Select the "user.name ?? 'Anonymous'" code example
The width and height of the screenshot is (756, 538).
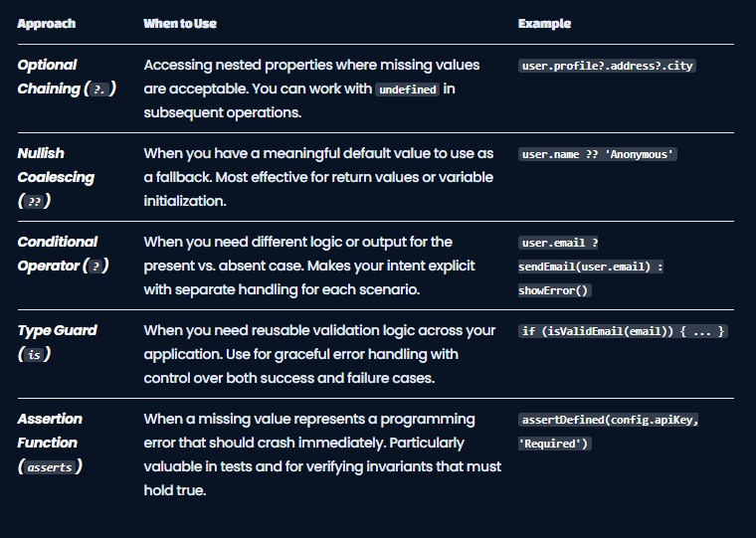click(598, 154)
